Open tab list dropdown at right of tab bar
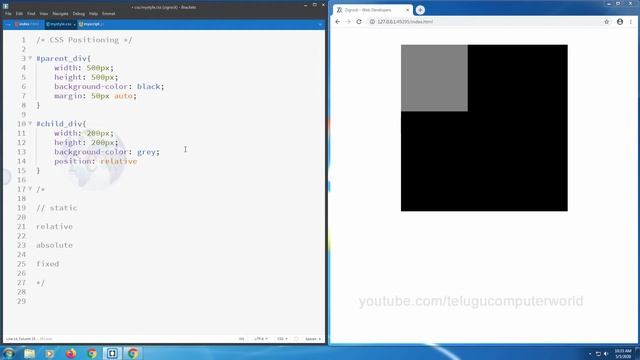Image resolution: width=640 pixels, height=360 pixels. click(x=320, y=24)
